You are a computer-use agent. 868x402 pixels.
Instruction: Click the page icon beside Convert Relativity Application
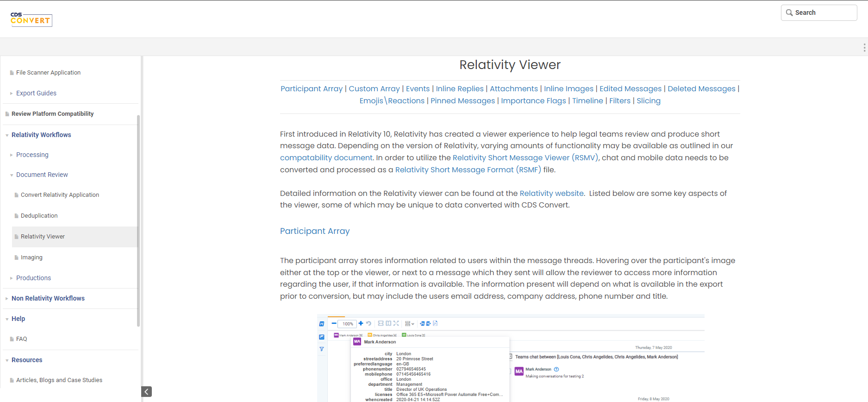click(16, 195)
